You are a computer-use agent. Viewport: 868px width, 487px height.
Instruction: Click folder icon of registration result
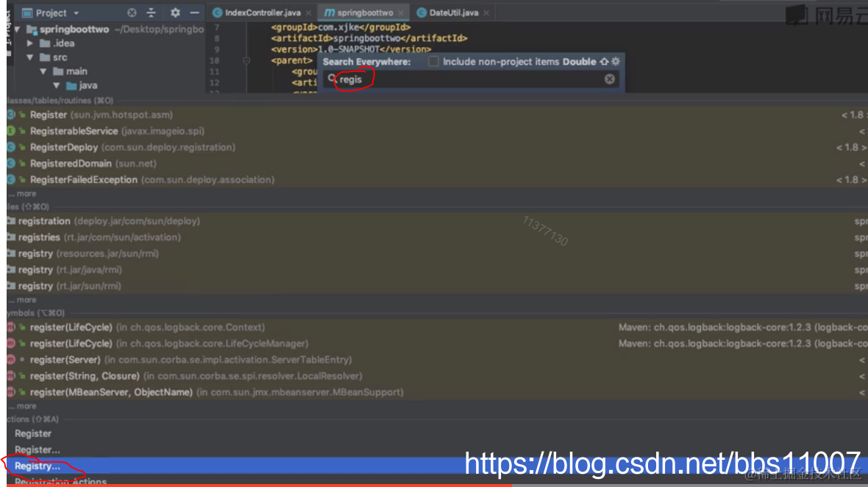[x=11, y=221]
